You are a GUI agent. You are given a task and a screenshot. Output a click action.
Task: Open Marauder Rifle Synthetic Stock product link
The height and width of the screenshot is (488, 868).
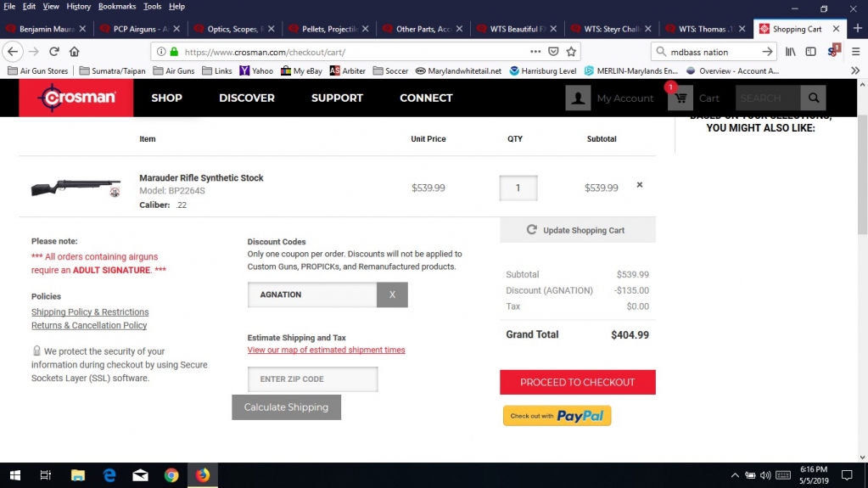click(201, 178)
